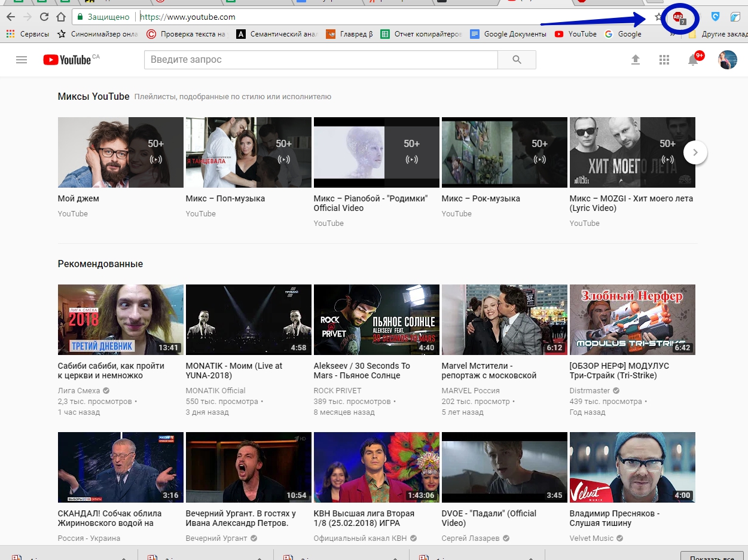Viewport: 748px width, 560px height.
Task: Click the search magnifier button
Action: pyautogui.click(x=517, y=60)
